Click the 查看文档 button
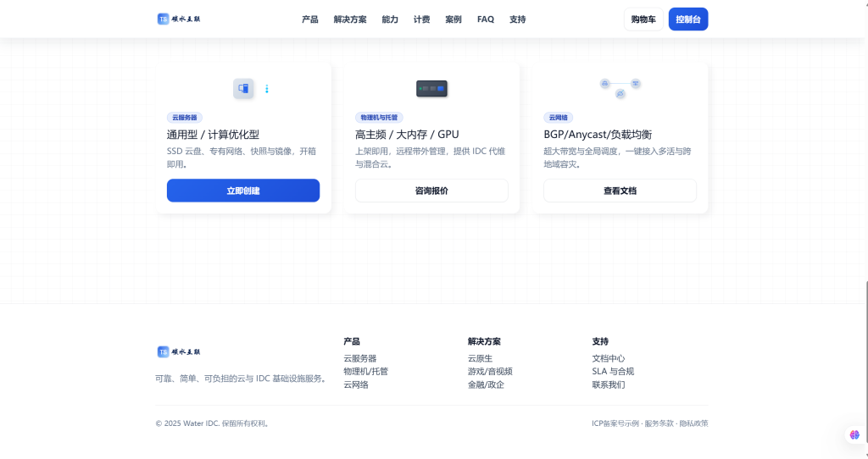 pyautogui.click(x=620, y=191)
